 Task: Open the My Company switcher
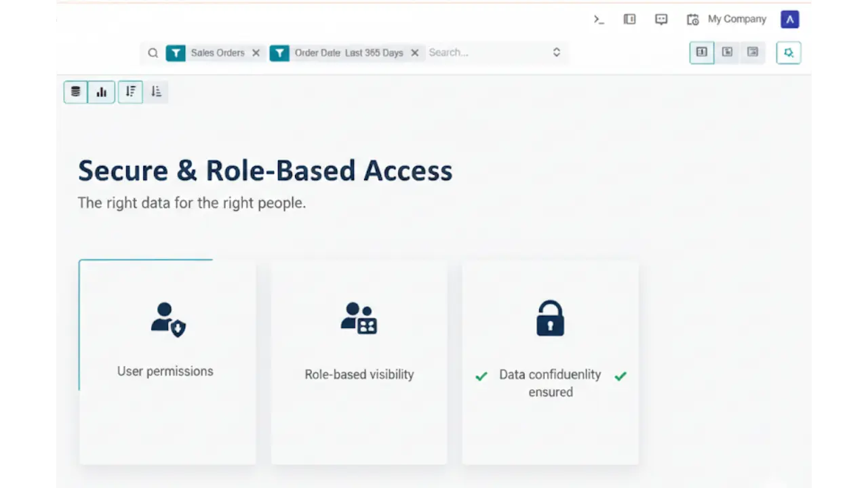pos(736,20)
